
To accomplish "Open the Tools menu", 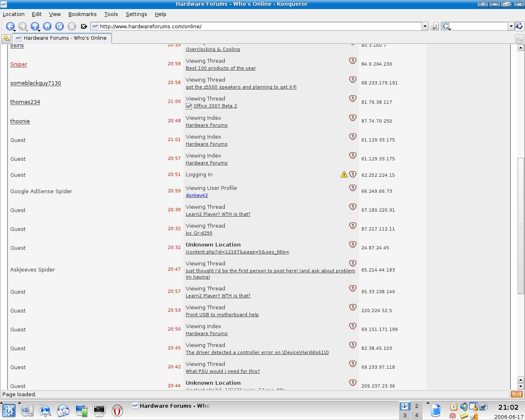I will (111, 14).
